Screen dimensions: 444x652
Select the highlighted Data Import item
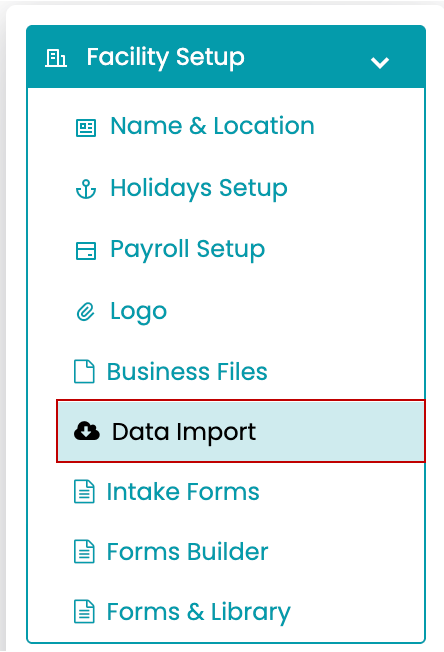[x=241, y=431]
